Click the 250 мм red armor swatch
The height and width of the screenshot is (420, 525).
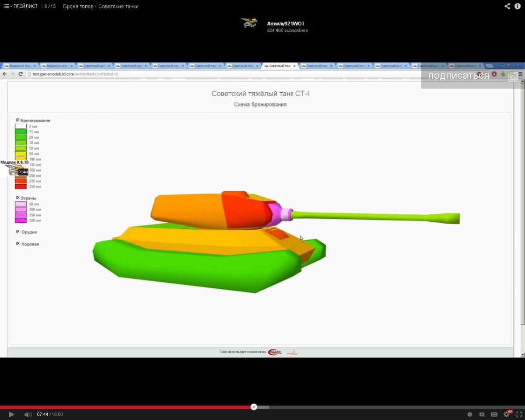[x=21, y=186]
